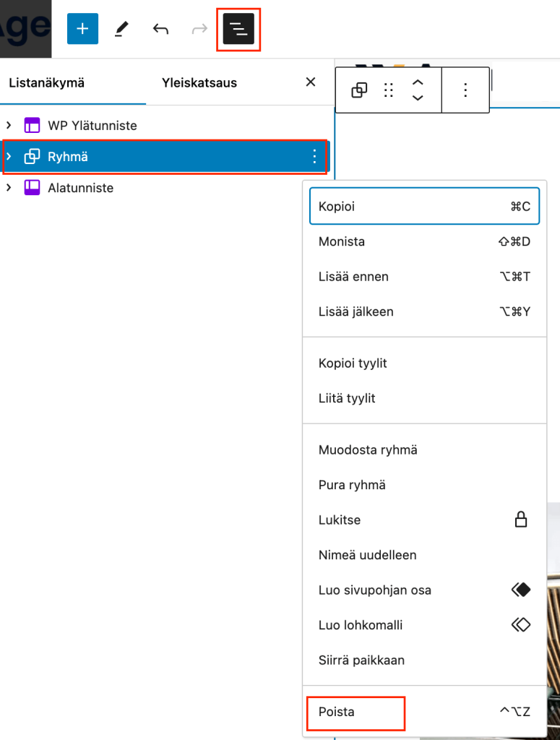The width and height of the screenshot is (560, 740).
Task: Open options dots on Ryhmä row
Action: point(314,156)
